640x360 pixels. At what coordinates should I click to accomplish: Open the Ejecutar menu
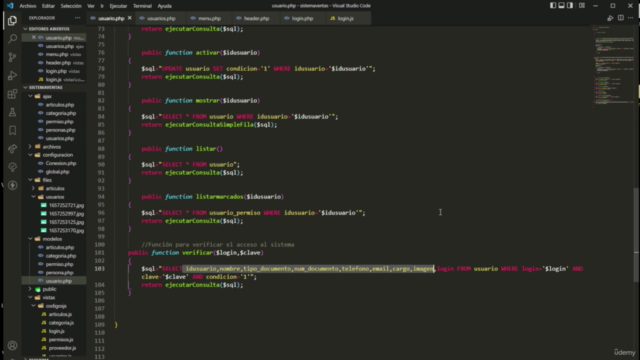click(x=118, y=6)
